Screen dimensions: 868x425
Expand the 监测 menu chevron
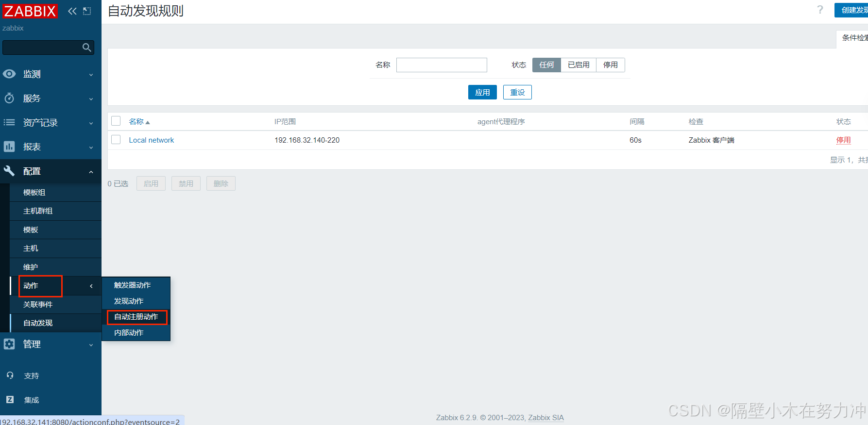pyautogui.click(x=91, y=75)
